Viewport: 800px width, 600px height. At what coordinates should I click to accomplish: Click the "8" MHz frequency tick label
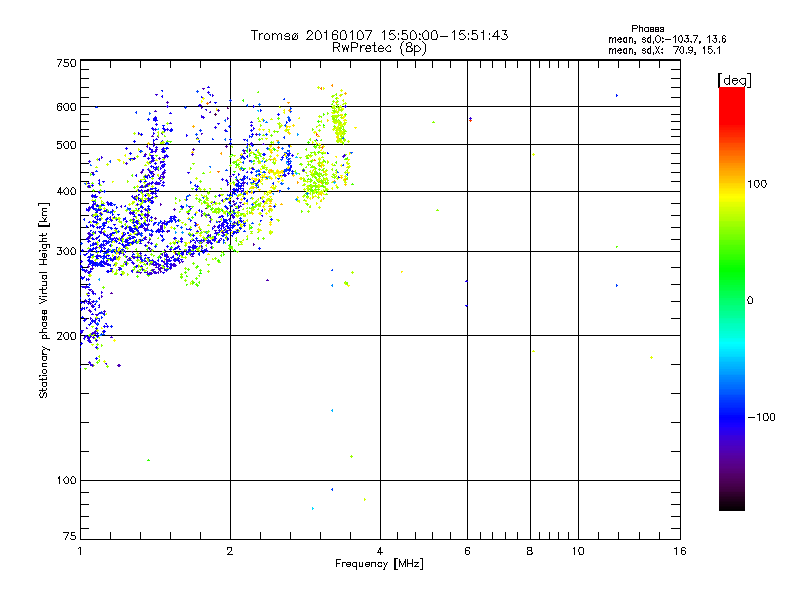(x=530, y=551)
